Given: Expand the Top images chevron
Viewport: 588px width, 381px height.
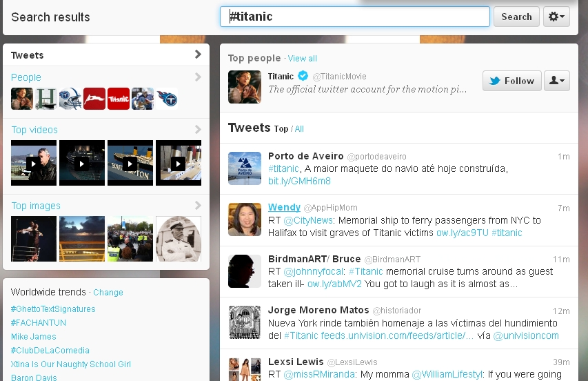Looking at the screenshot, I should click(198, 205).
